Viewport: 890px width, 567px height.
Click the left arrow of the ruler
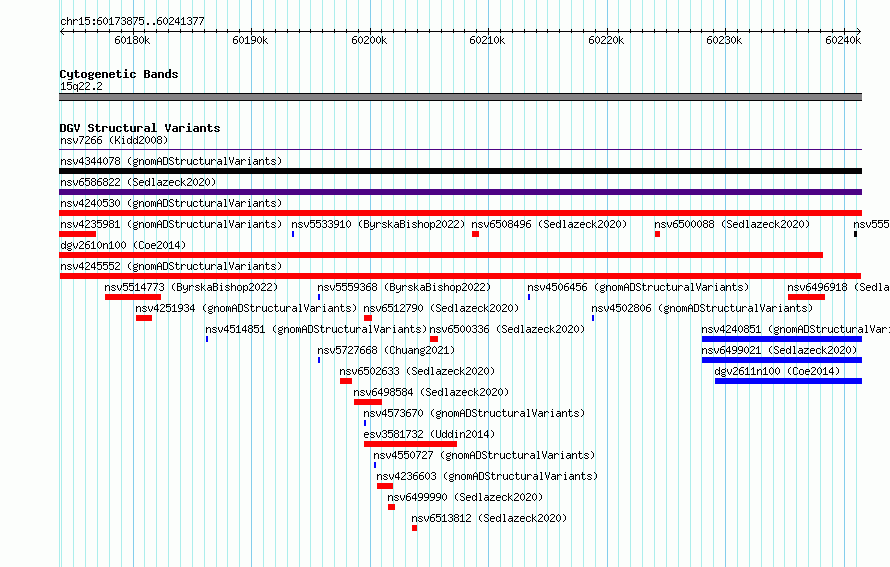click(62, 31)
